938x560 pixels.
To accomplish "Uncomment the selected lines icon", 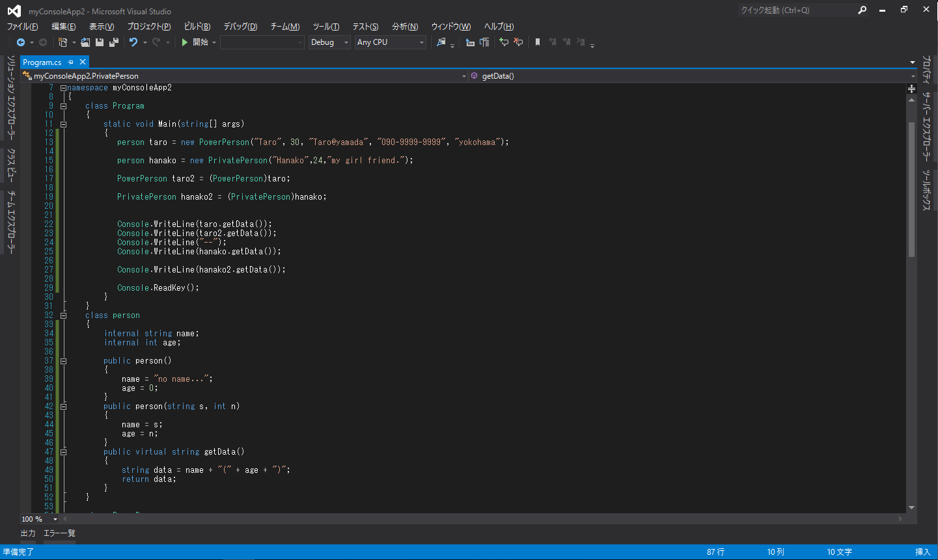I will [518, 42].
